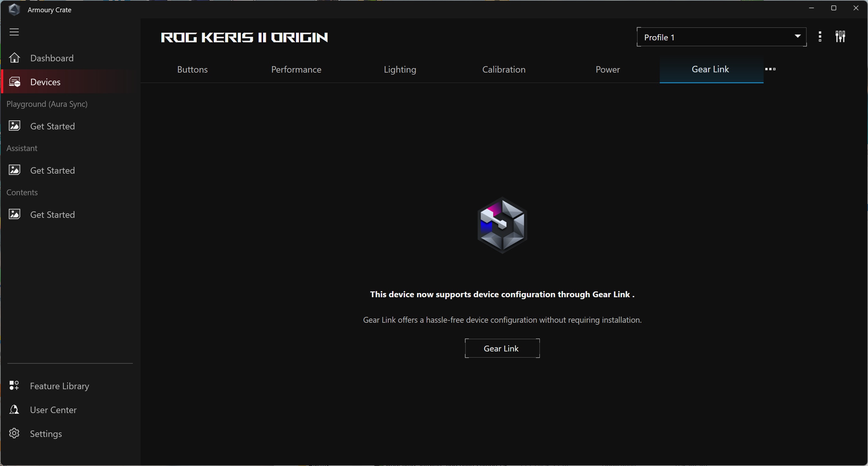Click the image icon under Playground (Aura Sync)
Viewport: 868px width, 466px height.
click(15, 126)
